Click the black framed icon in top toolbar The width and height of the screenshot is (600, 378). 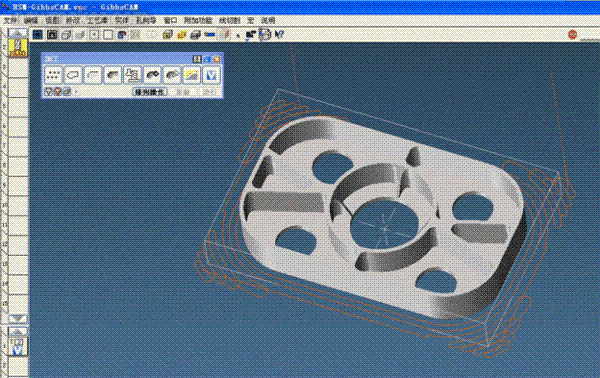[52, 35]
